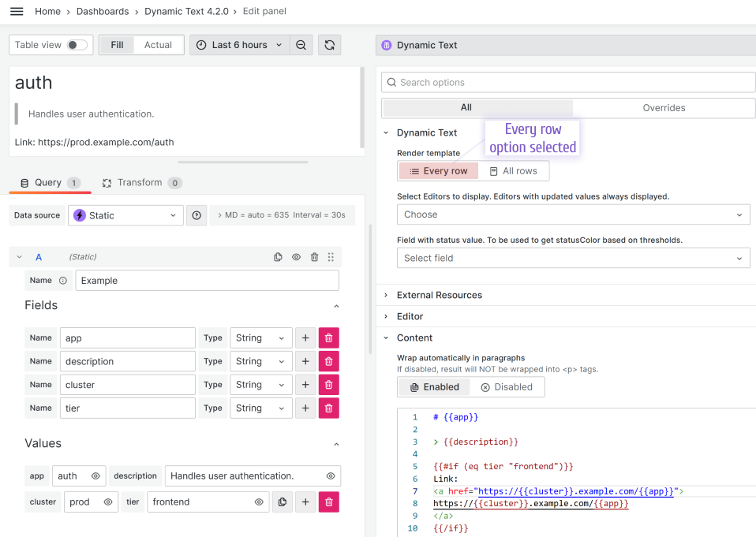Viewport: 756px width, 537px height.
Task: Click the Search options field
Action: [x=568, y=82]
